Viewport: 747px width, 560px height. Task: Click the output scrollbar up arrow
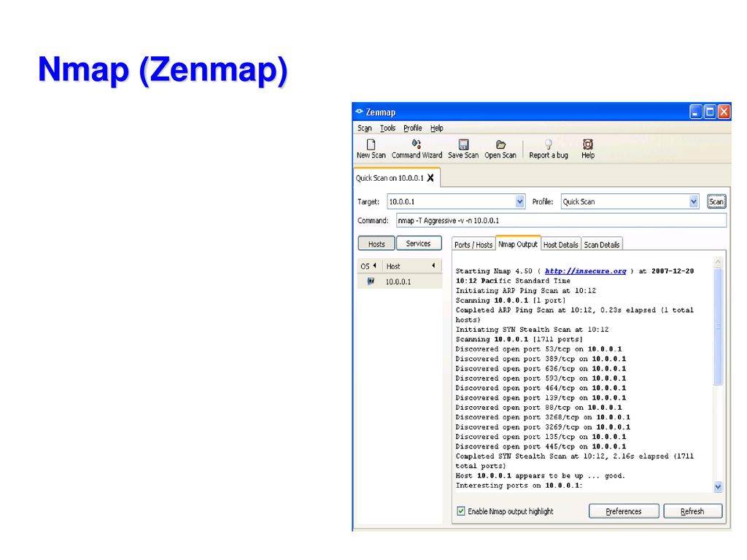click(x=718, y=262)
